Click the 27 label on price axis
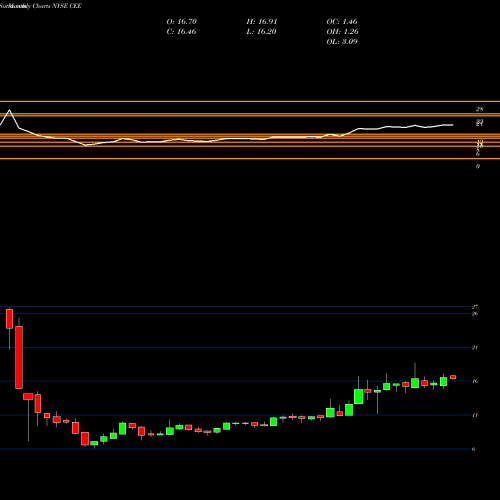This screenshot has height=500, width=500. (x=475, y=307)
